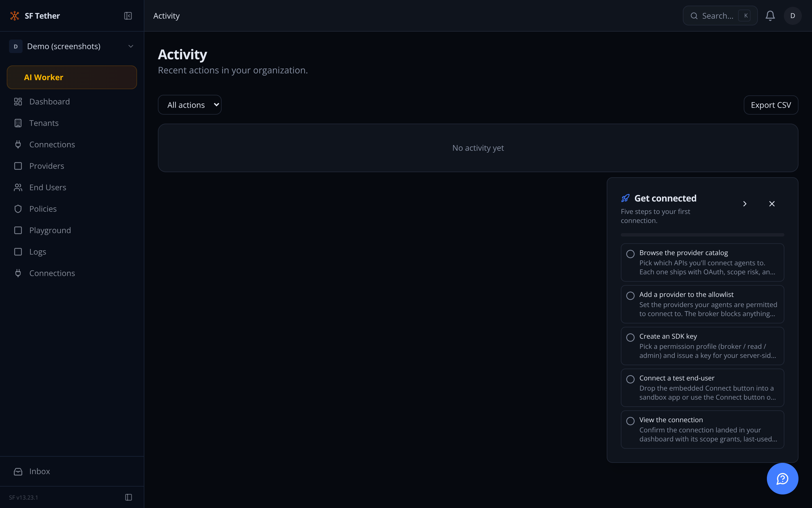Open notifications bell
The height and width of the screenshot is (508, 812).
(770, 16)
